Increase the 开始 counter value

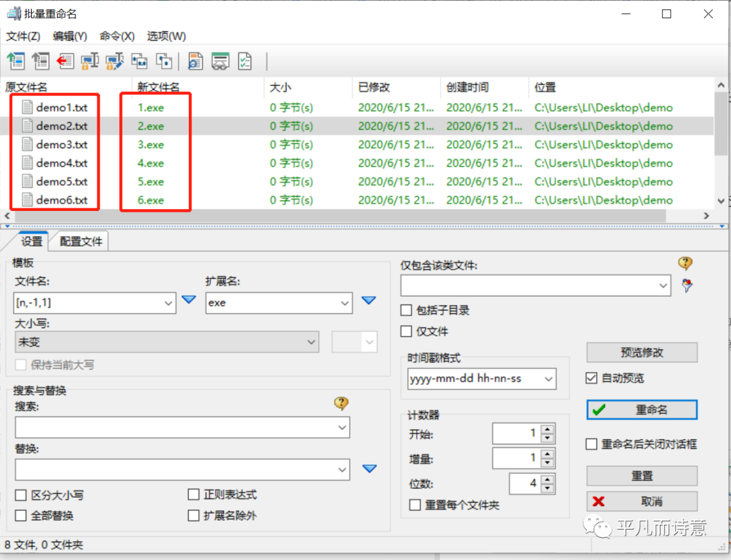(x=548, y=429)
